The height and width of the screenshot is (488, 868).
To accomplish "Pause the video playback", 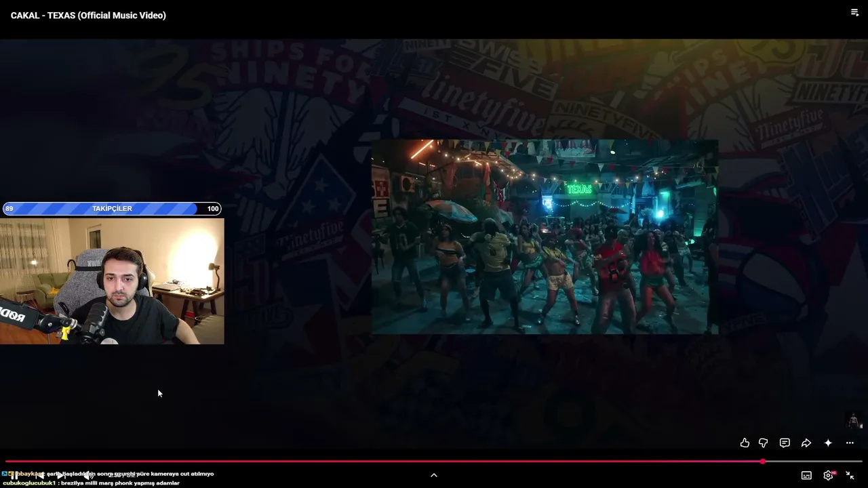I will 14,475.
